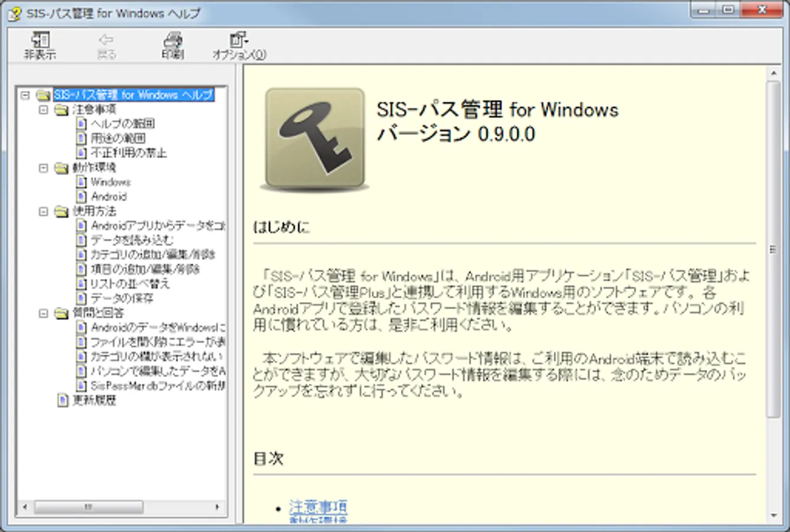Click the page icon beside ヘルプの範囲
Viewport: 790px width, 532px height.
pyautogui.click(x=81, y=124)
